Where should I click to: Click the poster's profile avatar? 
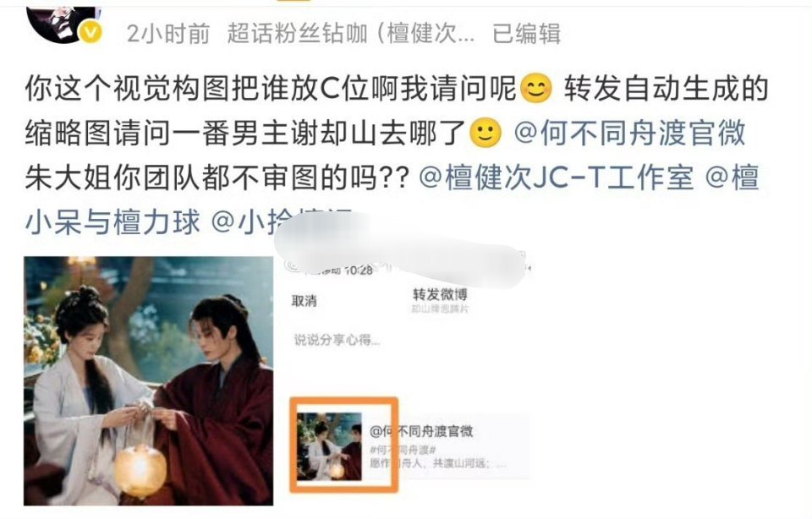61,24
